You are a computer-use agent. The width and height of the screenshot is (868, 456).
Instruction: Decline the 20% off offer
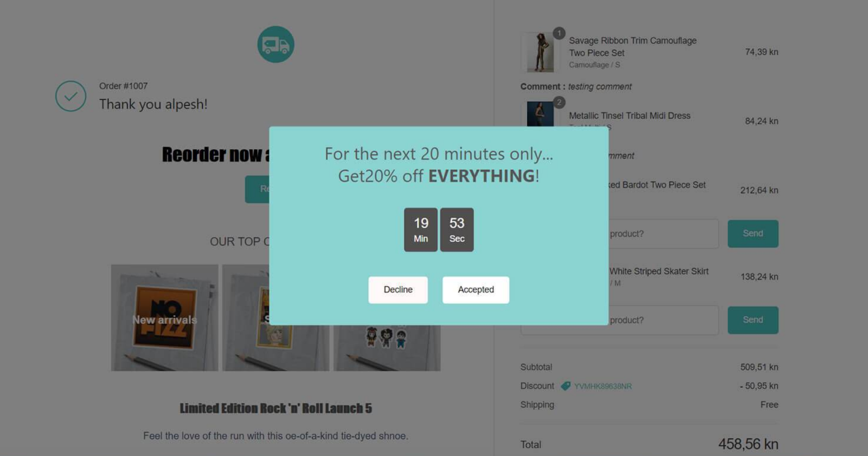(x=398, y=290)
